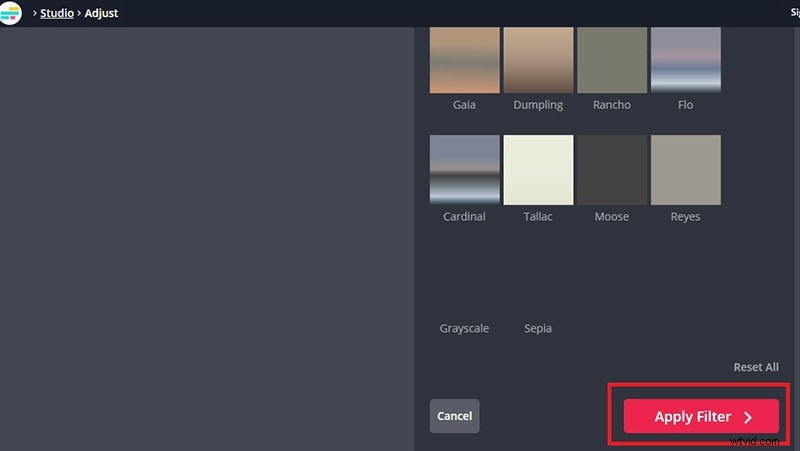This screenshot has height=451, width=800.
Task: Choose the Tallac filter thumbnail
Action: (538, 170)
